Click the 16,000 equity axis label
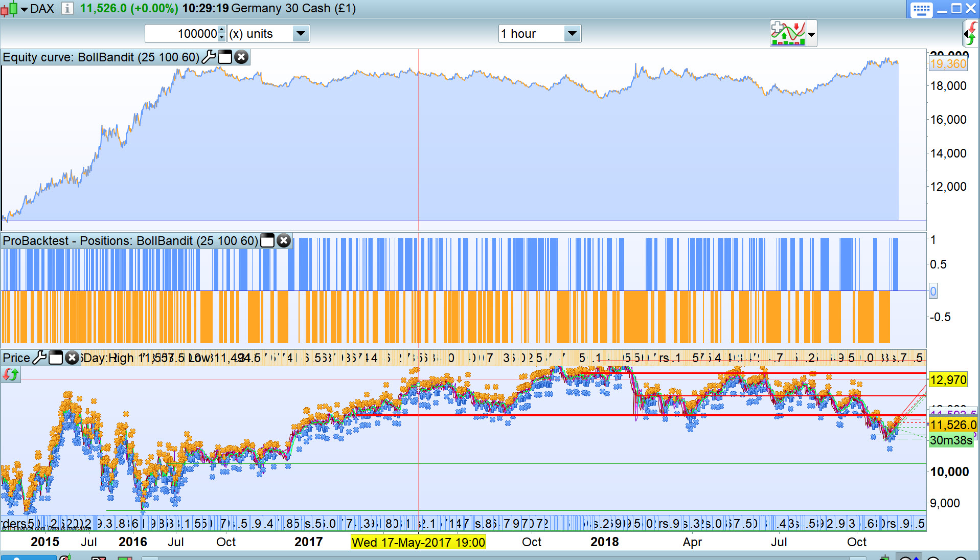Image resolution: width=980 pixels, height=560 pixels. [x=948, y=119]
